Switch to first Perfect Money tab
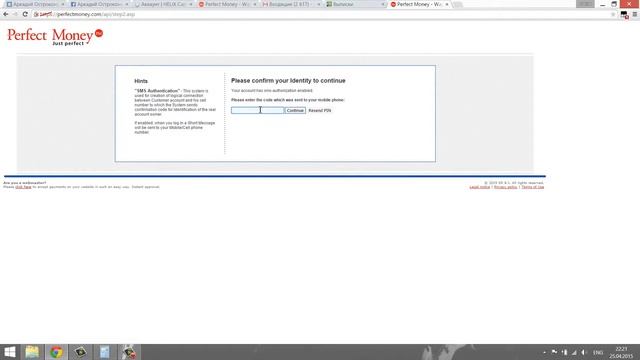Image resolution: width=640 pixels, height=360 pixels. point(227,4)
